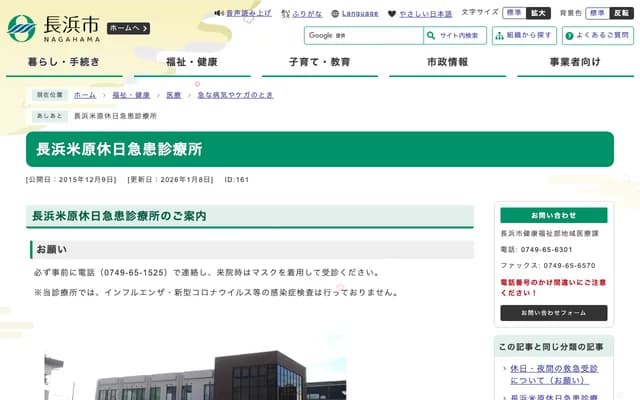The height and width of the screenshot is (400, 640).
Task: Click the heart icon beside やさしい日本語
Action: pos(392,14)
